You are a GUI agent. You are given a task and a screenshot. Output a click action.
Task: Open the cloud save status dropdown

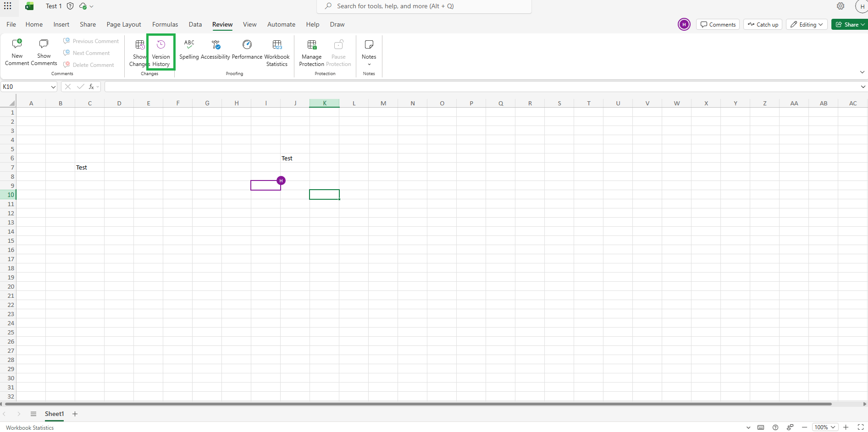pyautogui.click(x=86, y=6)
